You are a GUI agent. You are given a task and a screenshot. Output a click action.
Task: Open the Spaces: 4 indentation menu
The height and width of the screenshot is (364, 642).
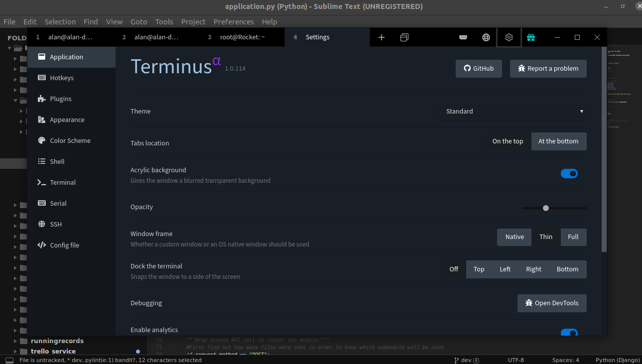pyautogui.click(x=565, y=360)
